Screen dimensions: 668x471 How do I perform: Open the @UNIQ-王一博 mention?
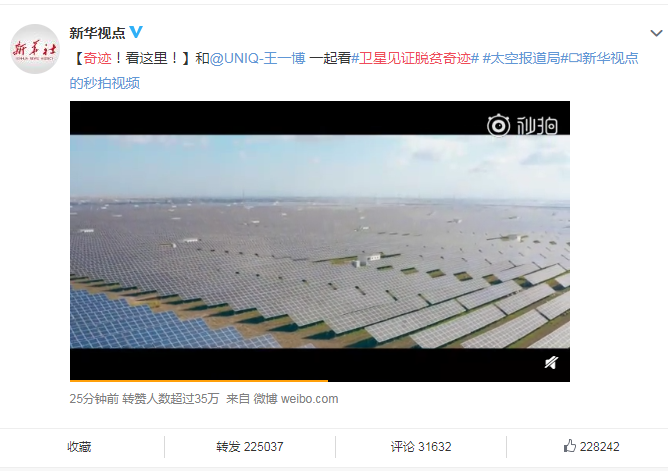click(257, 58)
